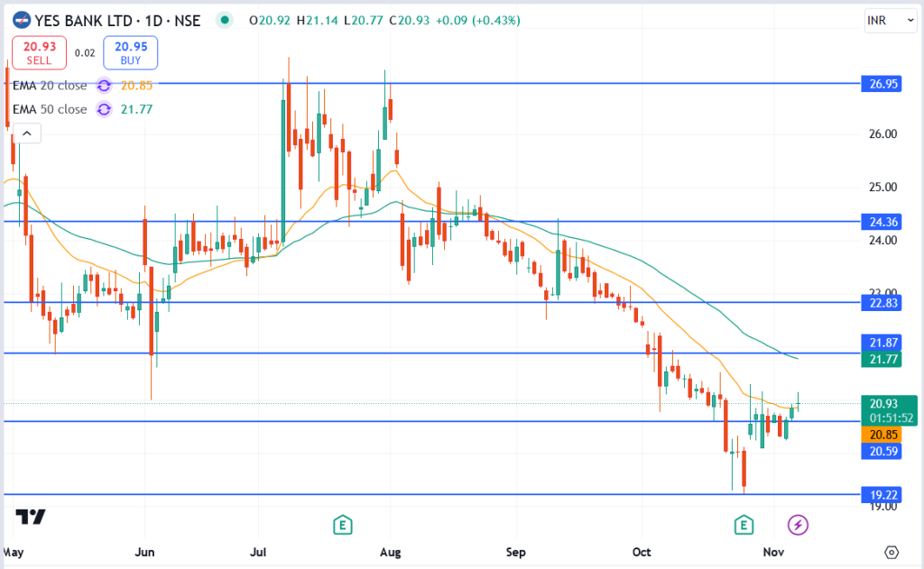
Task: Open the earnings marker near August
Action: [343, 524]
